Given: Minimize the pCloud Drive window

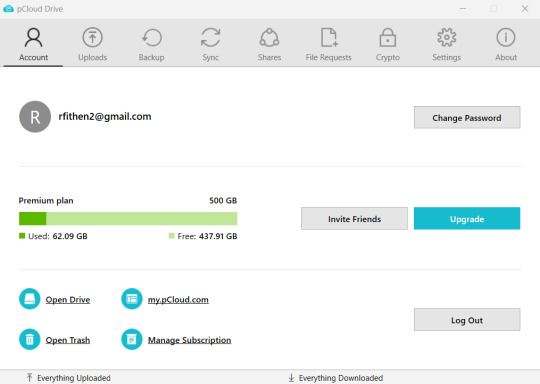Looking at the screenshot, I should pos(463,9).
